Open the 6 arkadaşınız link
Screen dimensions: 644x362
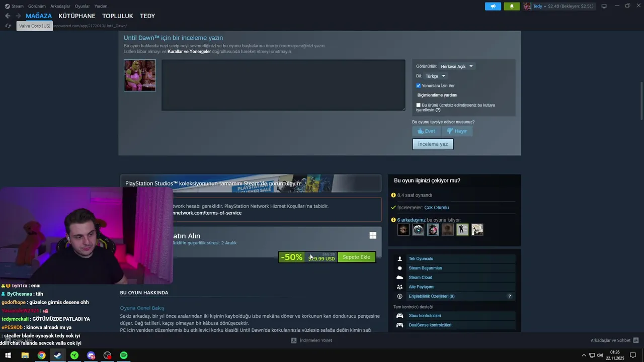pos(412,220)
